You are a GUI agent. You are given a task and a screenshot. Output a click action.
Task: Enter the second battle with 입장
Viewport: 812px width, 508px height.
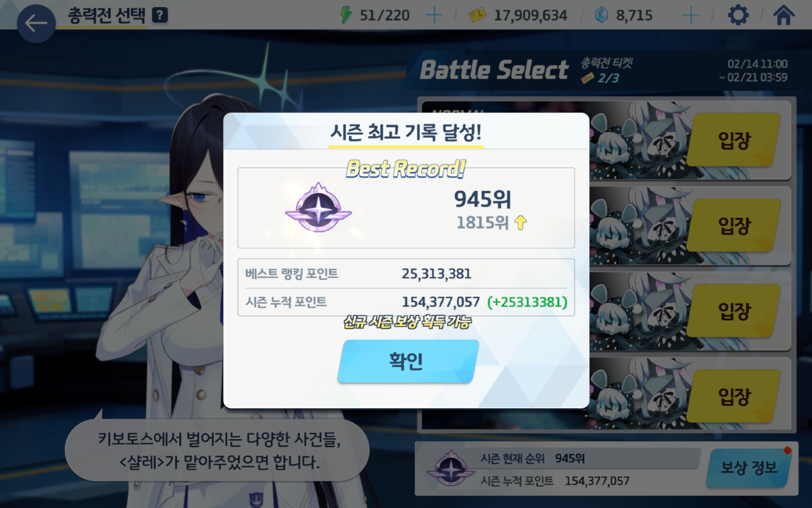tap(734, 226)
